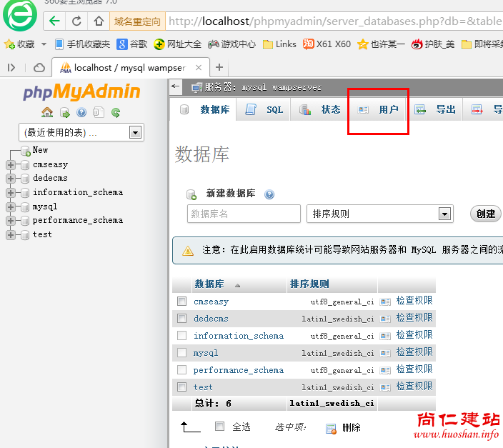Screen dimensions: 503x448
Task: Switch to the 用户 tab
Action: click(379, 110)
